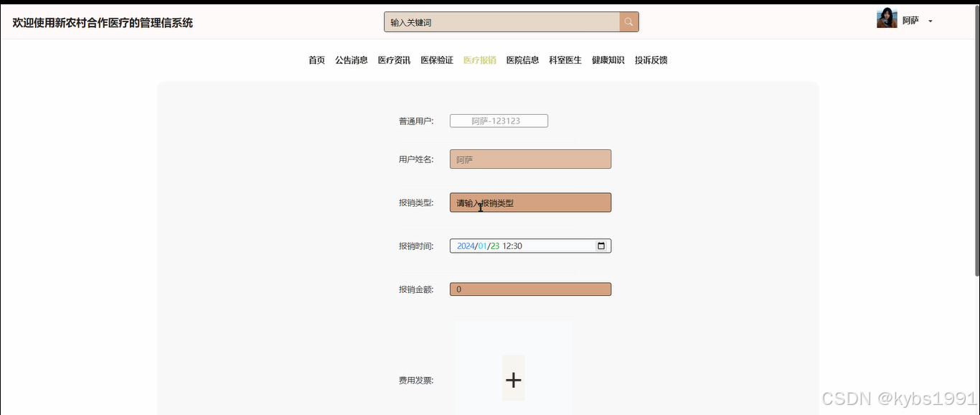Screen dimensions: 980x415
Task: Click the 报销类型 input field
Action: point(530,202)
